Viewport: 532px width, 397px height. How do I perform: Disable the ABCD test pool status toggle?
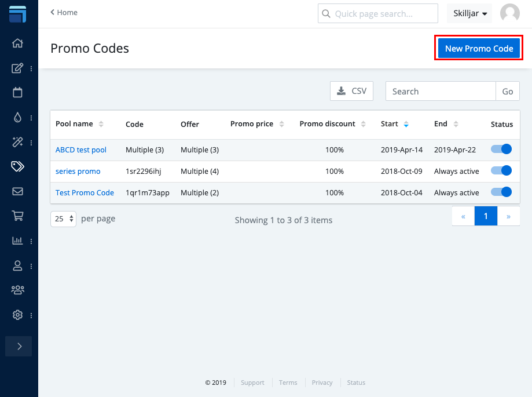(x=501, y=150)
